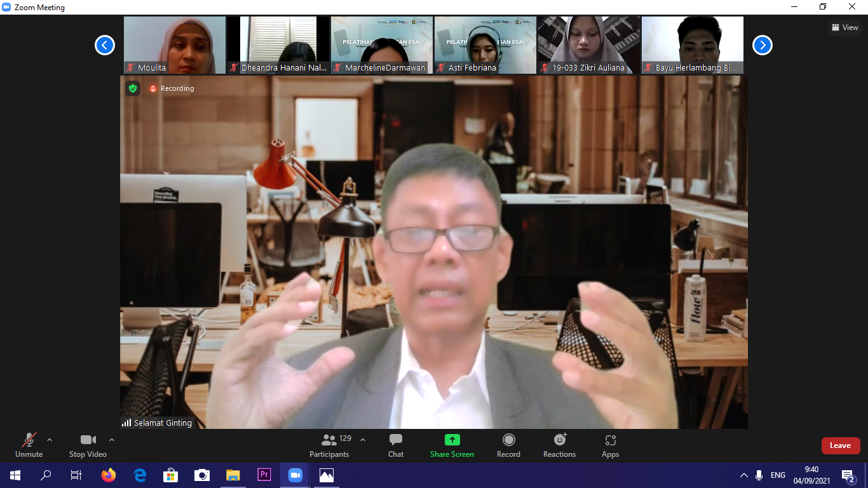
Task: Go to previous participants page arrow
Action: pyautogui.click(x=105, y=45)
